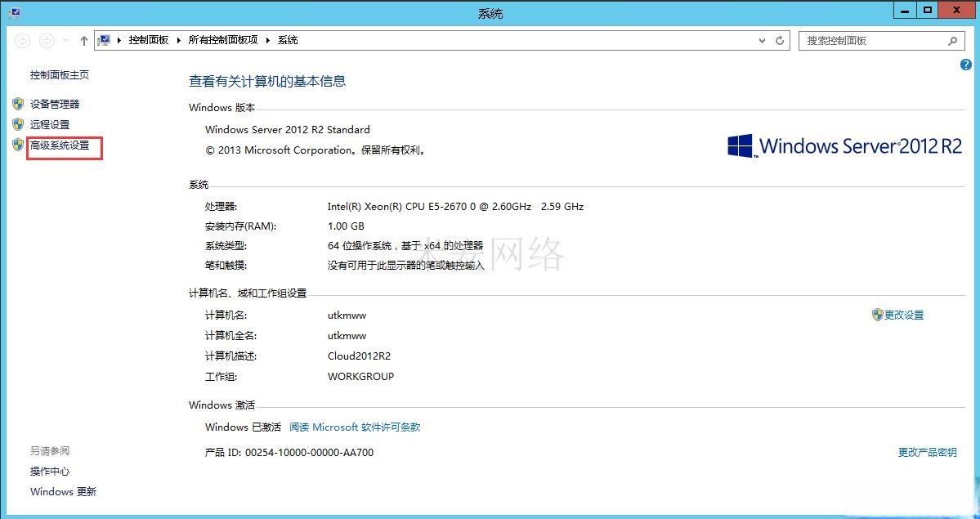980x519 pixels.
Task: Click the magnifier icon in search box
Action: click(x=952, y=40)
